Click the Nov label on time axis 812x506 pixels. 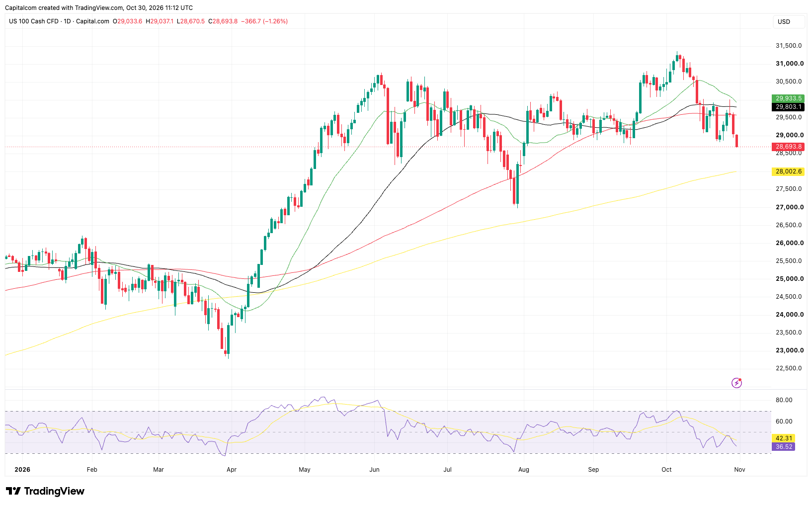point(739,470)
